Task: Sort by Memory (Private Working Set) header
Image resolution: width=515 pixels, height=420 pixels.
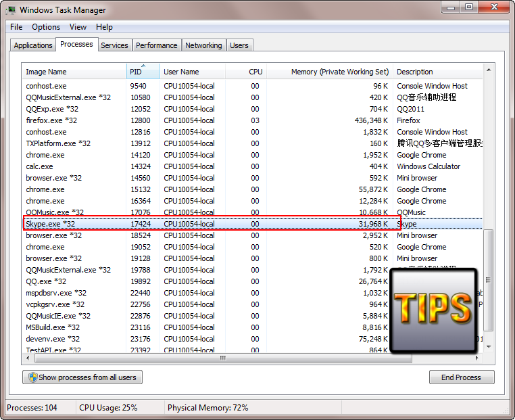Action: 330,72
